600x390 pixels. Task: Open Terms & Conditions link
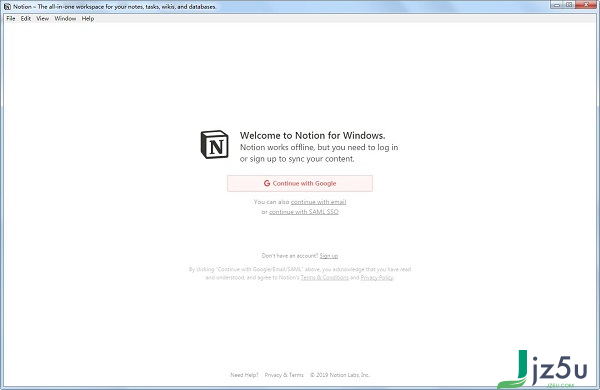[x=324, y=277]
